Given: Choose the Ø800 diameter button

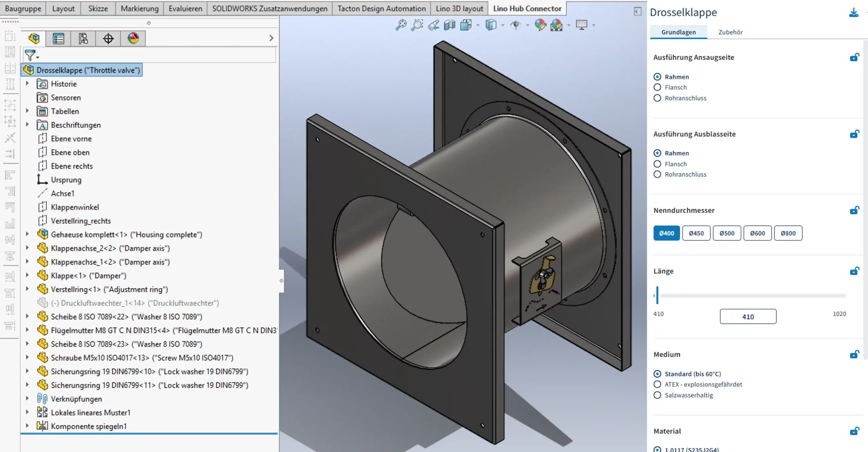Looking at the screenshot, I should click(788, 233).
